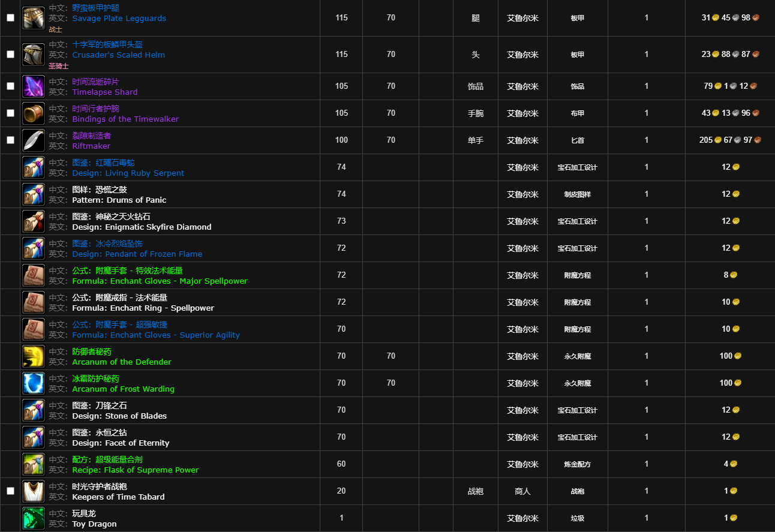Check the Bindings of the Timewalker checkbox
The image size is (775, 532).
[10, 113]
